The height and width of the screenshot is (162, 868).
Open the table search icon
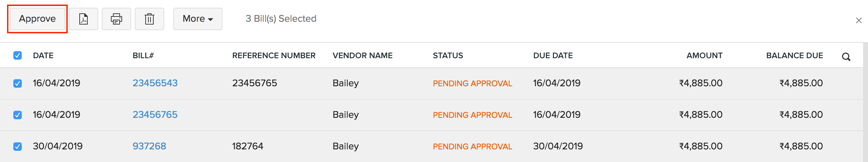click(x=846, y=57)
